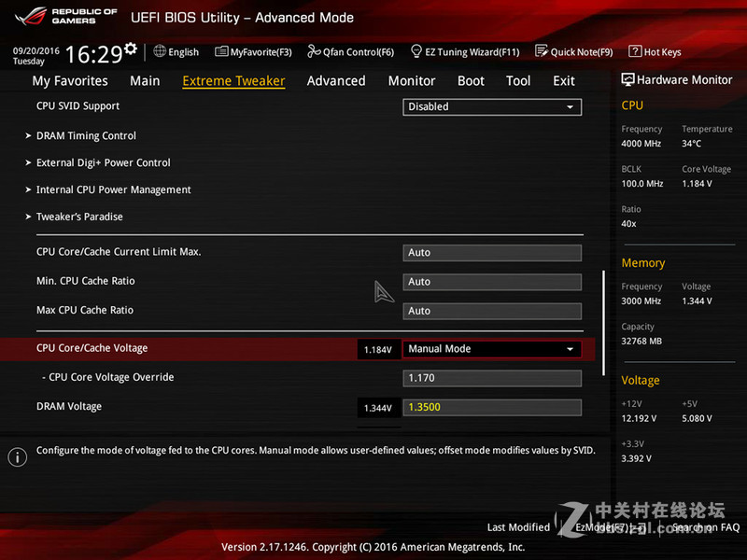Click the 34°C CPU temperature value
Screen dimensions: 747x560
[691, 144]
